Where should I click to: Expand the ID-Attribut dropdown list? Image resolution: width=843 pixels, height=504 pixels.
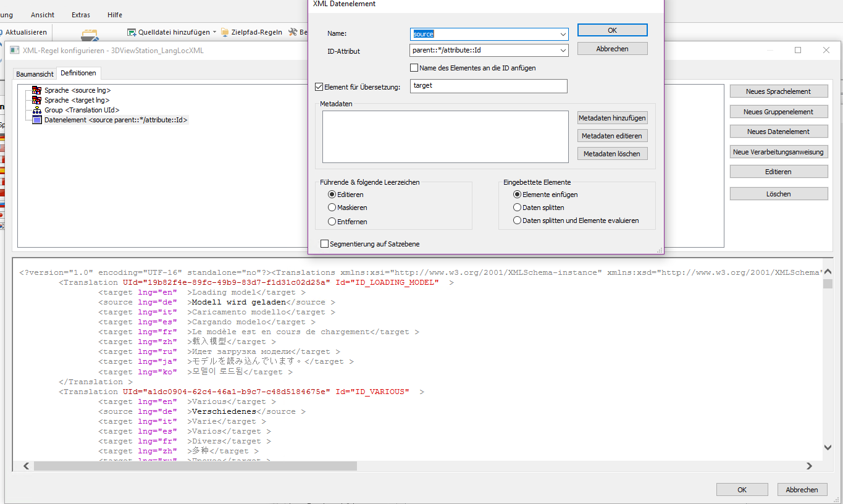(x=563, y=50)
